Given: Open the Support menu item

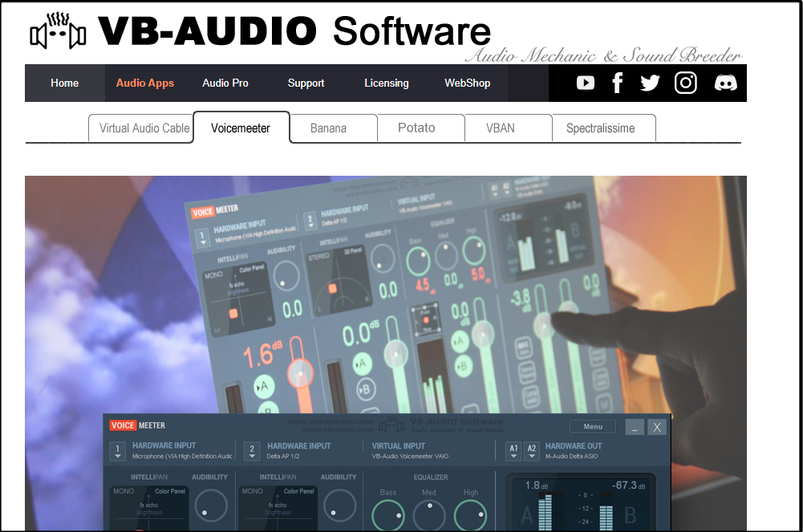Looking at the screenshot, I should (306, 83).
